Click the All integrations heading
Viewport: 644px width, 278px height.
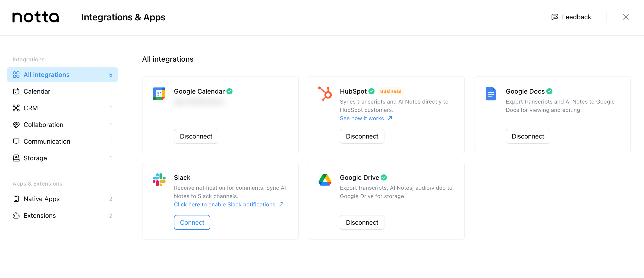(168, 59)
